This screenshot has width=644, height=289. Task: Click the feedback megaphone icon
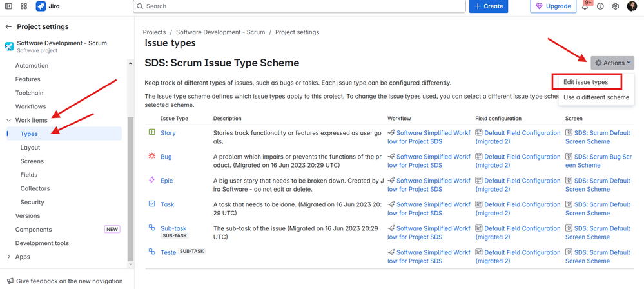coord(10,281)
